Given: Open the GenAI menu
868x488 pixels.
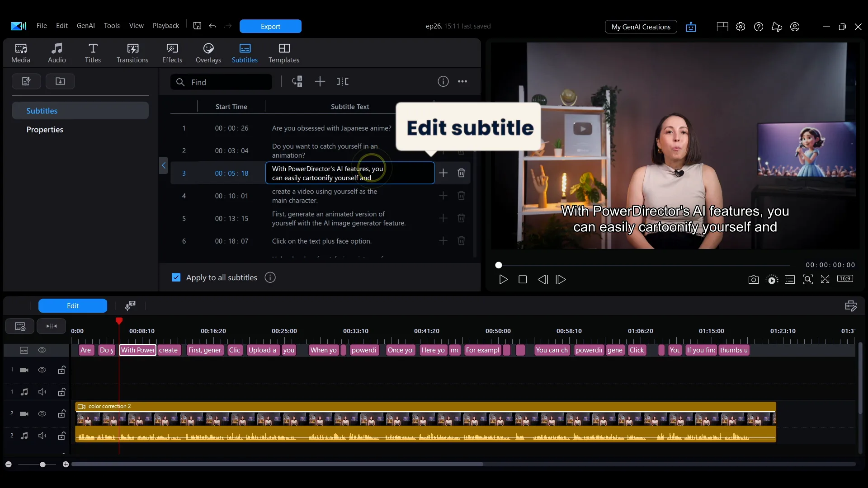Looking at the screenshot, I should point(86,26).
